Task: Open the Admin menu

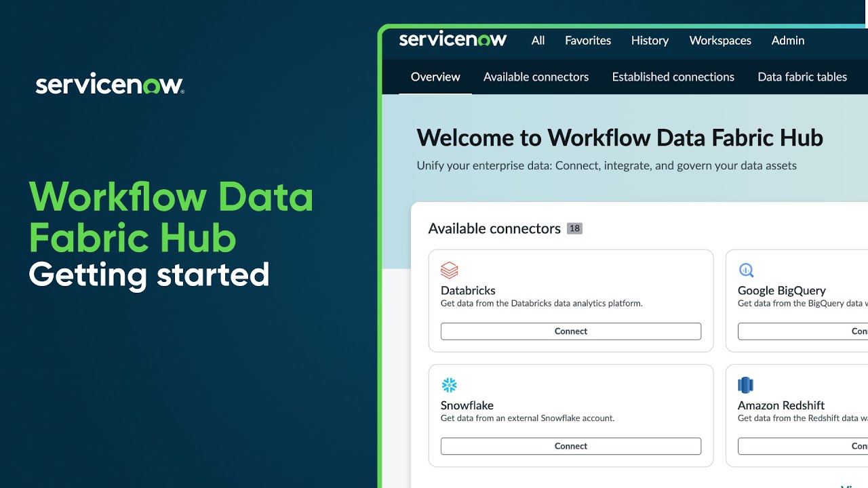Action: coord(787,41)
